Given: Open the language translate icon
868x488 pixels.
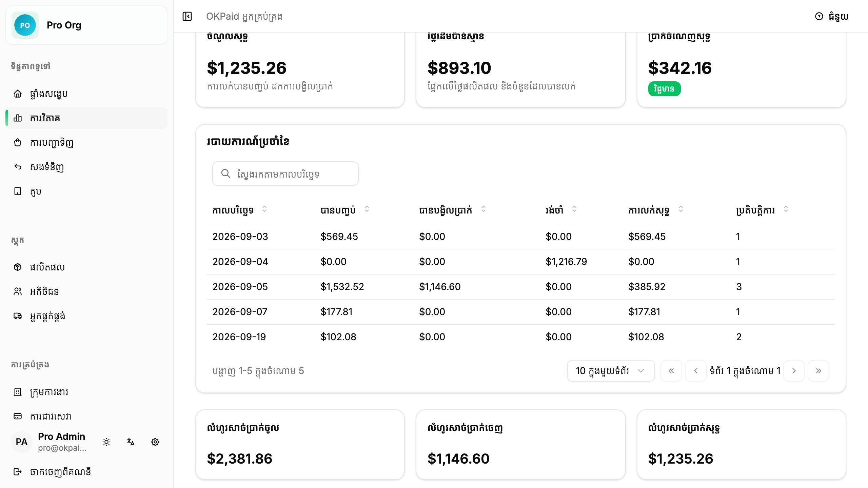Looking at the screenshot, I should 131,442.
